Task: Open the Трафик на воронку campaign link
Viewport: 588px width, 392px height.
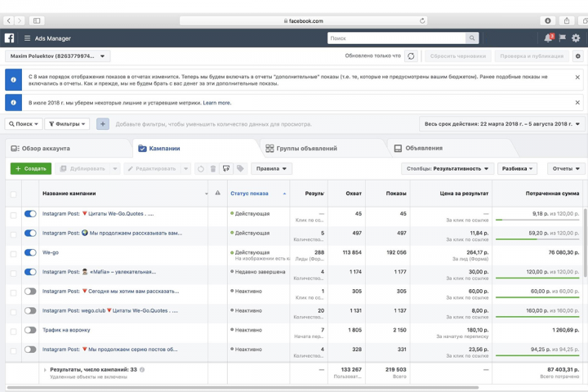Action: [66, 330]
